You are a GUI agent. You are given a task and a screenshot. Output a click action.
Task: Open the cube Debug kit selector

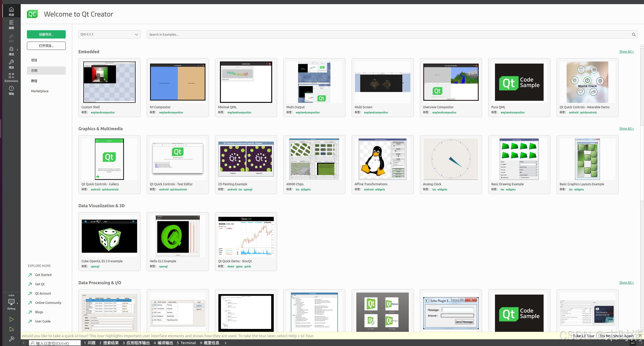[x=11, y=302]
